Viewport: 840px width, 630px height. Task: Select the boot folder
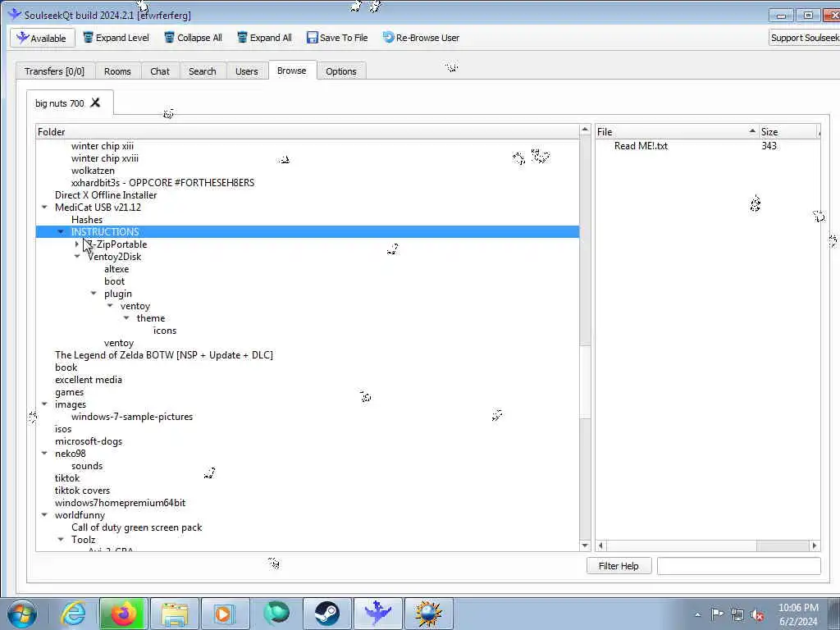click(x=114, y=281)
